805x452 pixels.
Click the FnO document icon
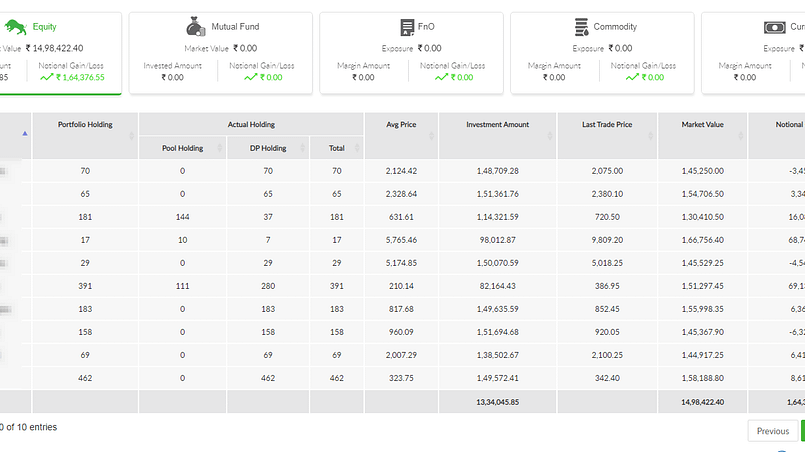coord(407,27)
